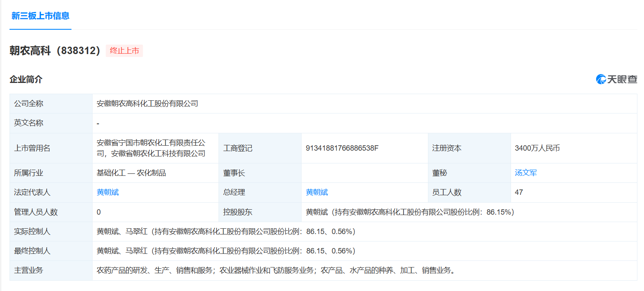This screenshot has width=644, height=291.
Task: Click the 公司全称 label cell
Action: (51, 104)
